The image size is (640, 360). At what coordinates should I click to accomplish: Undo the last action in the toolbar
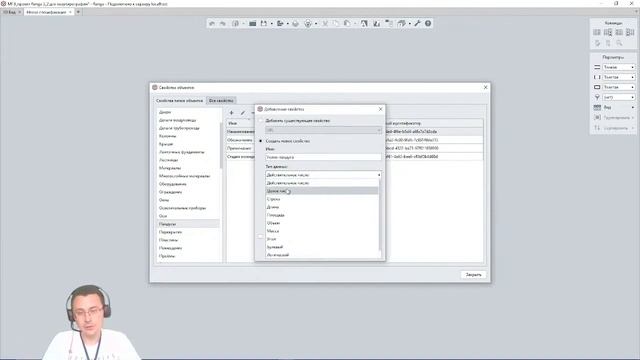pyautogui.click(x=211, y=24)
